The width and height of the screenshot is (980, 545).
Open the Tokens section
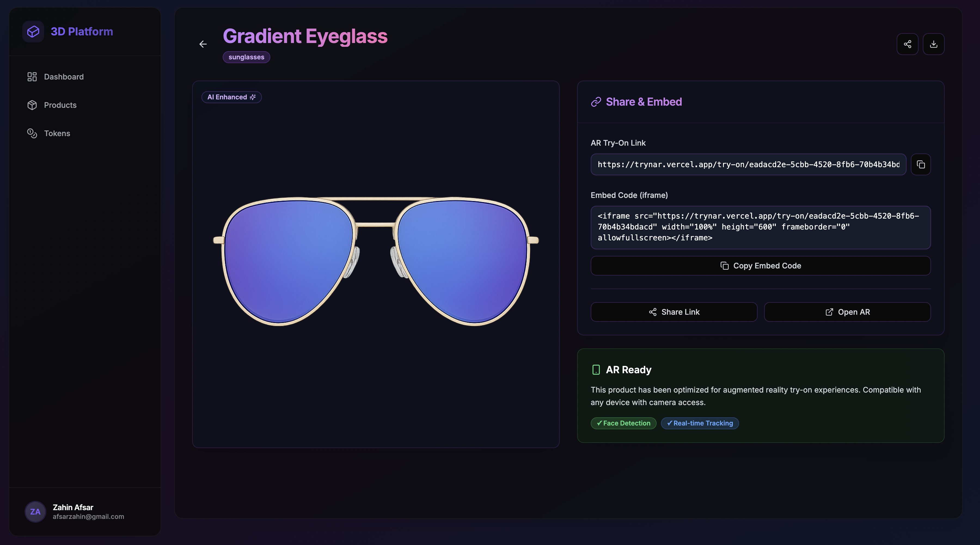pos(57,133)
